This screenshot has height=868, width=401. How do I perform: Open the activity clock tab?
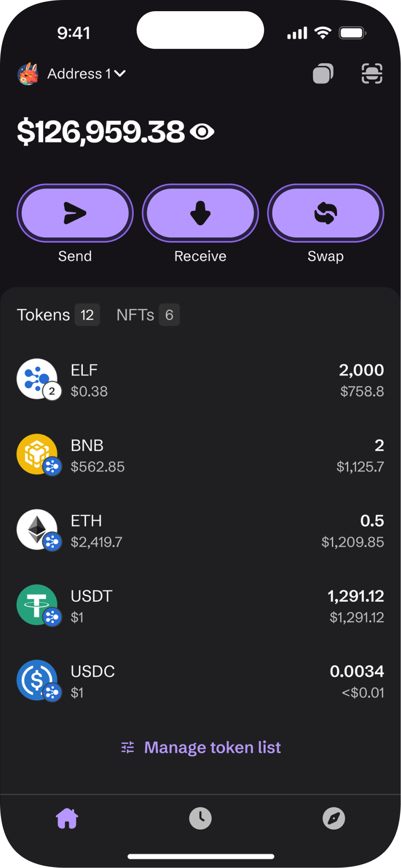point(200,818)
